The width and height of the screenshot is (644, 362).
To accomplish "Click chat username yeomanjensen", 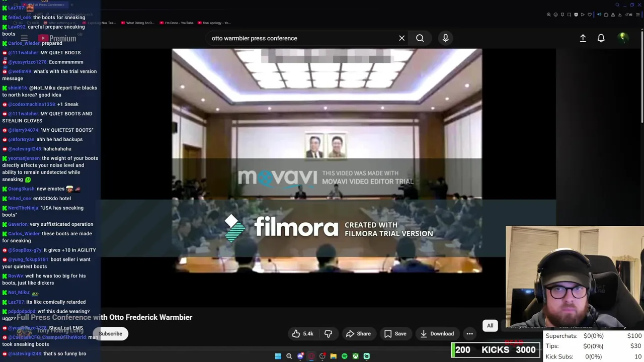I will (x=24, y=158).
